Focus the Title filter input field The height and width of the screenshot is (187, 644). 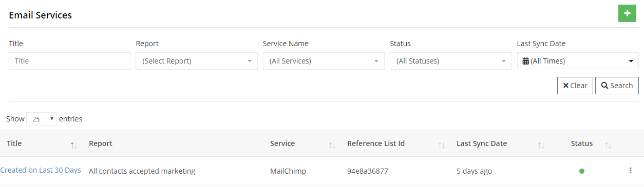coord(69,61)
